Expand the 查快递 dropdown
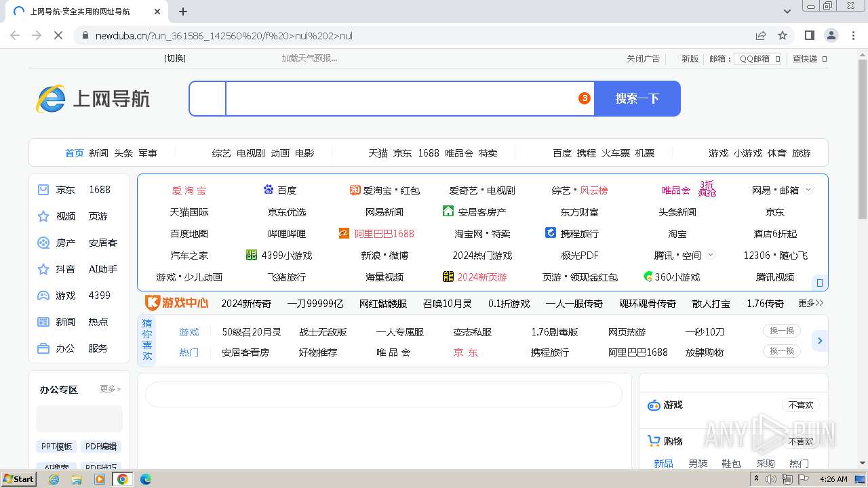Viewport: 868px width, 488px height. tap(824, 59)
